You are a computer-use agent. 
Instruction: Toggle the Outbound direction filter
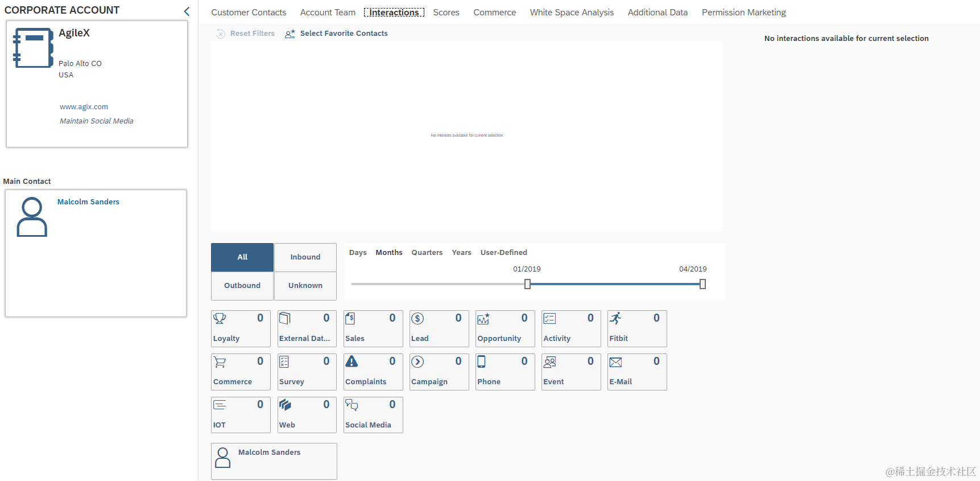point(242,286)
